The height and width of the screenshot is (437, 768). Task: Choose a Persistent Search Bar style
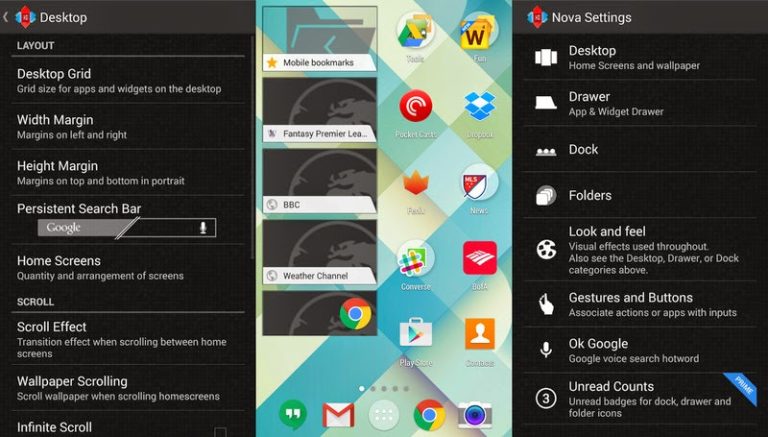[x=128, y=220]
